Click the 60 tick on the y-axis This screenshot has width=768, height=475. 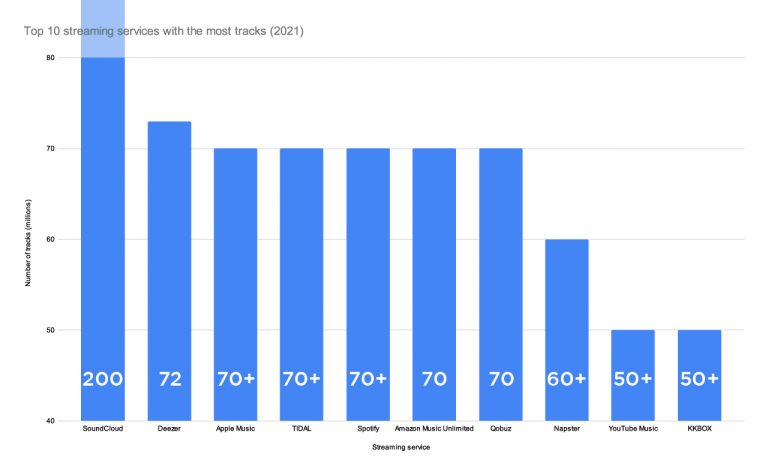[50, 239]
